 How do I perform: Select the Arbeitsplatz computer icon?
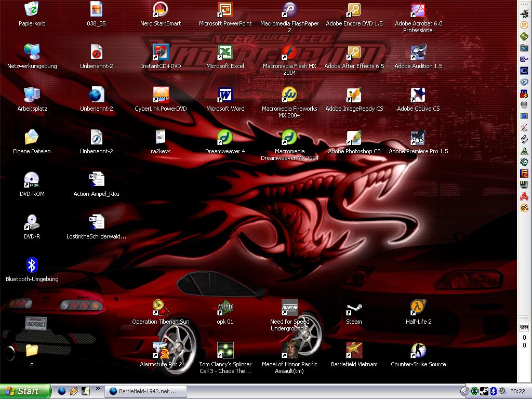(x=32, y=95)
